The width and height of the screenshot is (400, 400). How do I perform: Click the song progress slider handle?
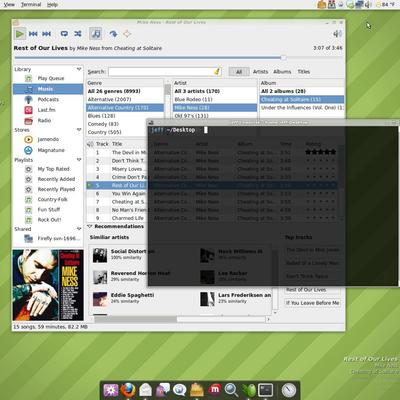point(283,58)
